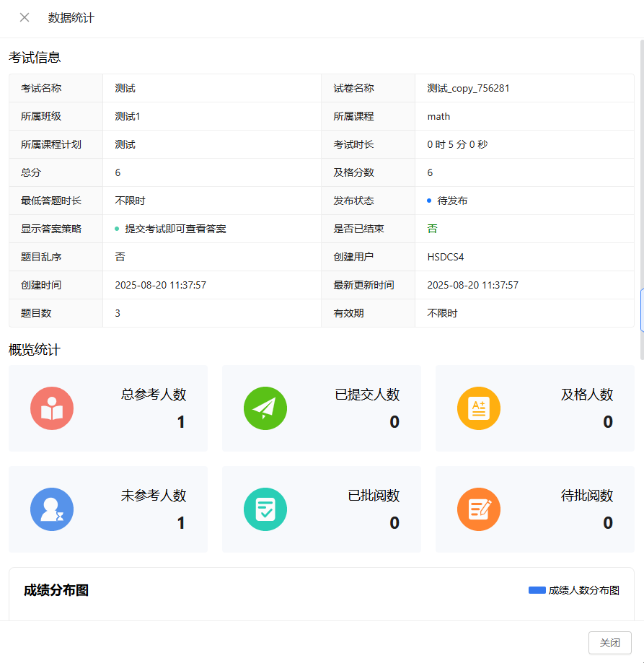Click the 成绩分布图 chart heading
The height and width of the screenshot is (663, 644).
(x=56, y=590)
